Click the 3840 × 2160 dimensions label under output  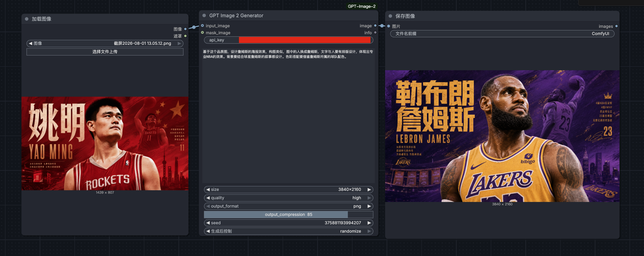tap(502, 204)
